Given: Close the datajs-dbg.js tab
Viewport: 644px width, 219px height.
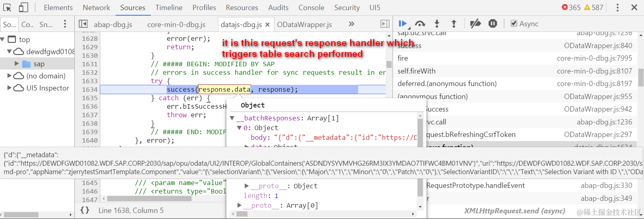Looking at the screenshot, I should (x=268, y=25).
